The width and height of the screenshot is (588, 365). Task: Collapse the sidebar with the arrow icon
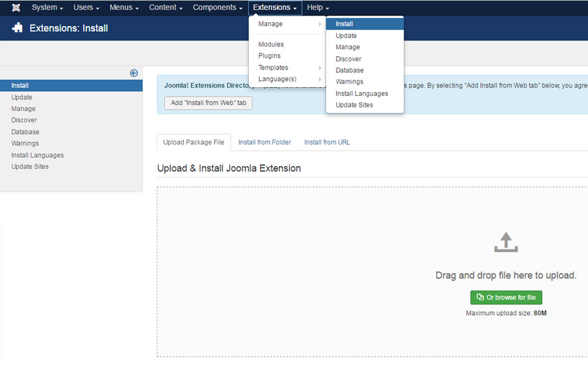(134, 73)
